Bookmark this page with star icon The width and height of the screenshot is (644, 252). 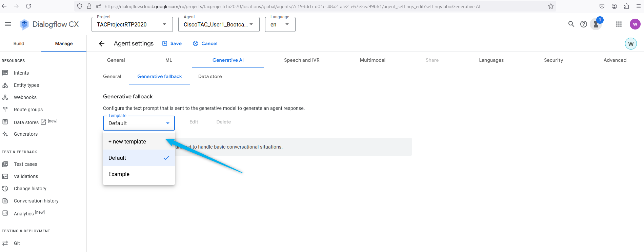click(551, 6)
